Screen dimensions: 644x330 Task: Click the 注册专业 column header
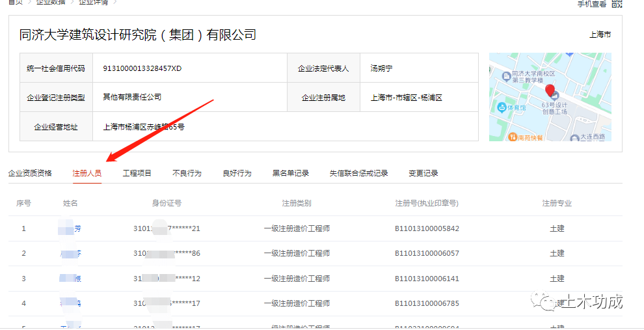557,203
